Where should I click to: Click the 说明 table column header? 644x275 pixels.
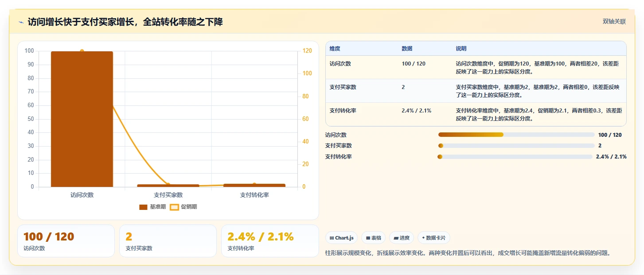pos(461,49)
